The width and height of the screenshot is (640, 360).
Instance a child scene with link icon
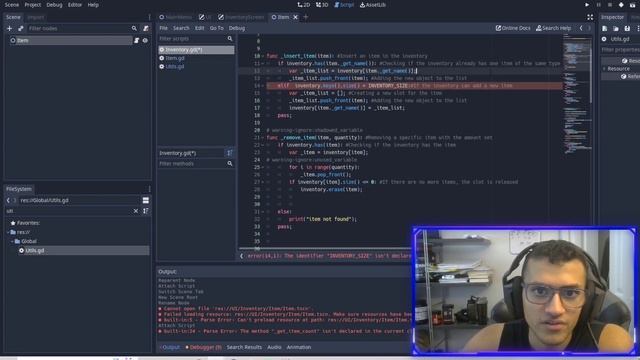click(20, 29)
